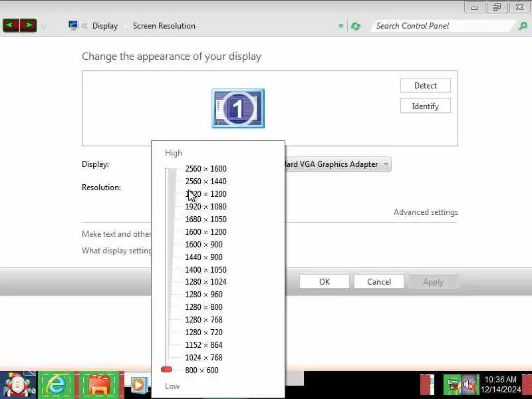This screenshot has height=399, width=532.
Task: Go back with the green left arrow
Action: [11, 25]
